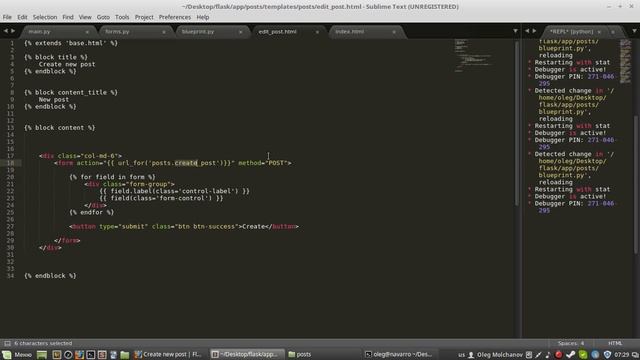Click the 07:29 clock in tray
This screenshot has width=640, height=360.
click(621, 355)
